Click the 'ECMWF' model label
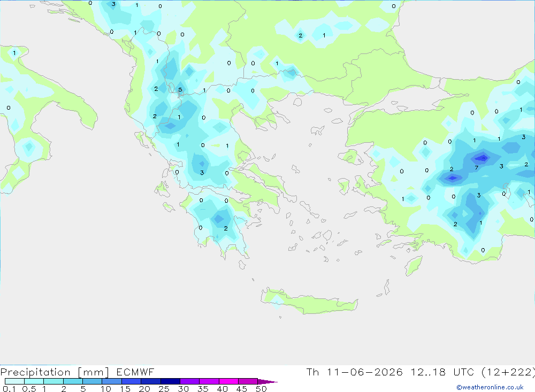The image size is (535, 392). click(135, 372)
